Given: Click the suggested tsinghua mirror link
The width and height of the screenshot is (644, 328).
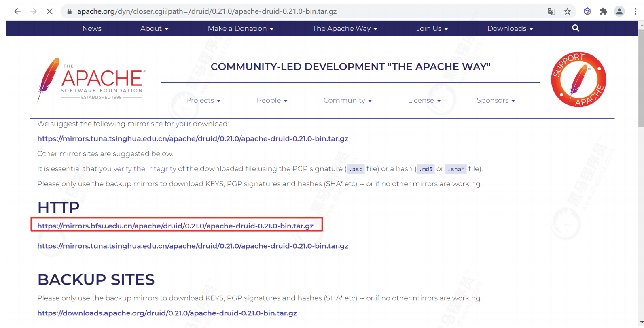Looking at the screenshot, I should (x=193, y=138).
